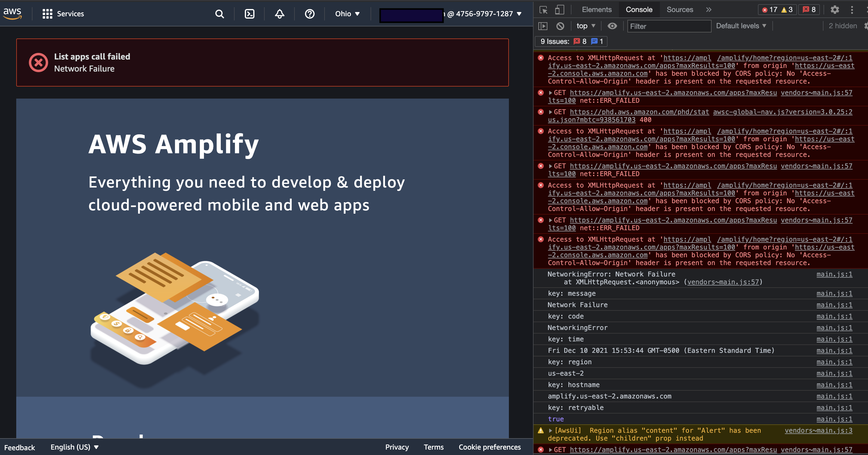The width and height of the screenshot is (868, 455).
Task: Select the inspect element cursor tool
Action: [x=543, y=10]
